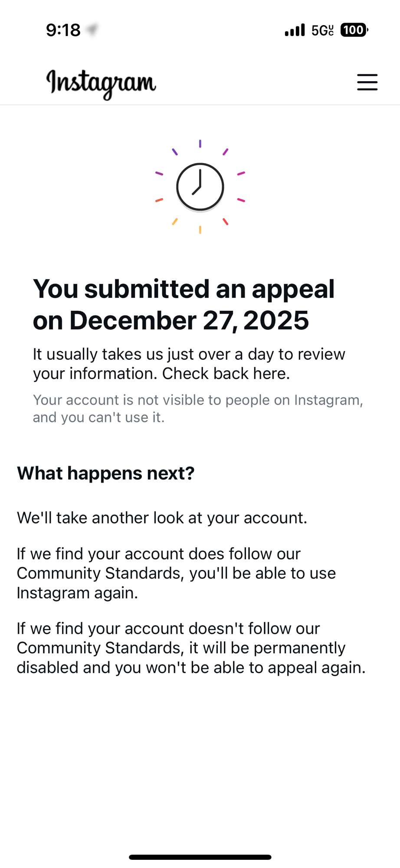Tap the gray "account is not visible" notice

click(198, 408)
